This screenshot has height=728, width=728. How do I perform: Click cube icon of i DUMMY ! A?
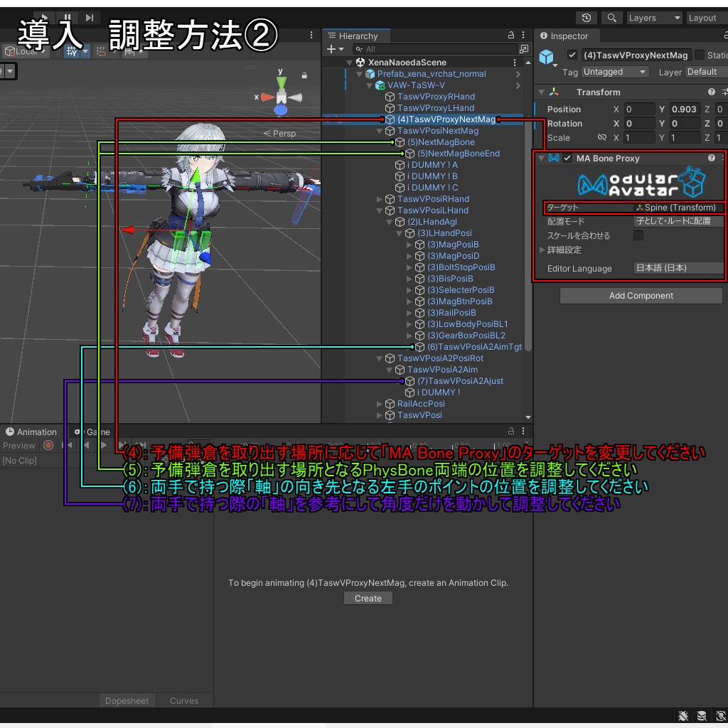pos(400,165)
